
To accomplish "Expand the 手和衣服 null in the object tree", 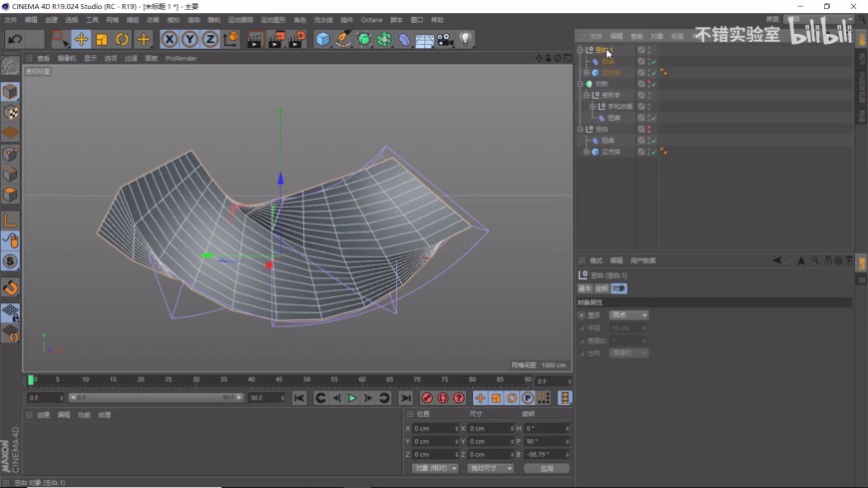I will pos(593,107).
